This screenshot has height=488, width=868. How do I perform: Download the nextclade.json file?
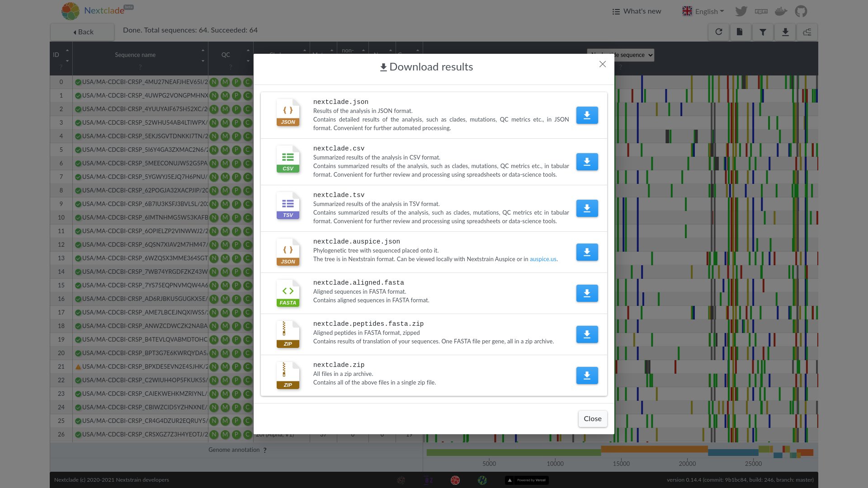coord(587,115)
